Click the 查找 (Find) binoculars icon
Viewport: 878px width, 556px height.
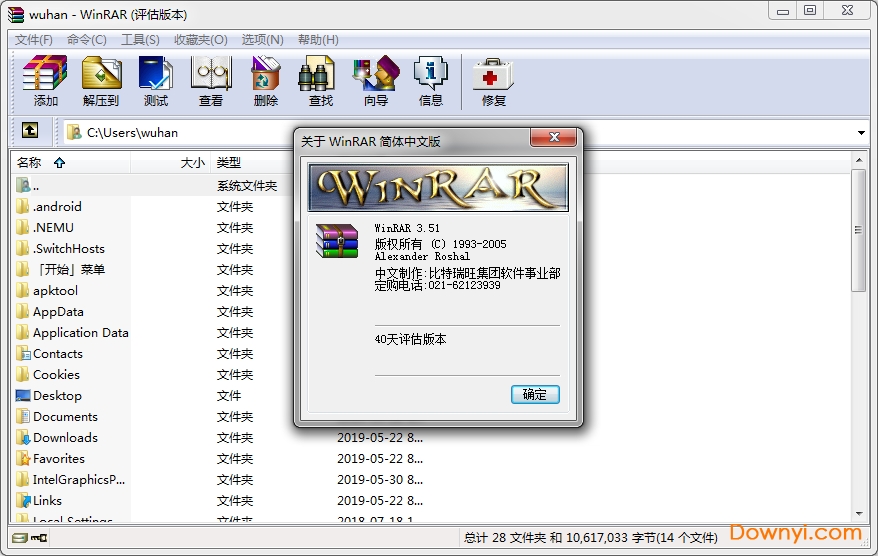point(316,73)
